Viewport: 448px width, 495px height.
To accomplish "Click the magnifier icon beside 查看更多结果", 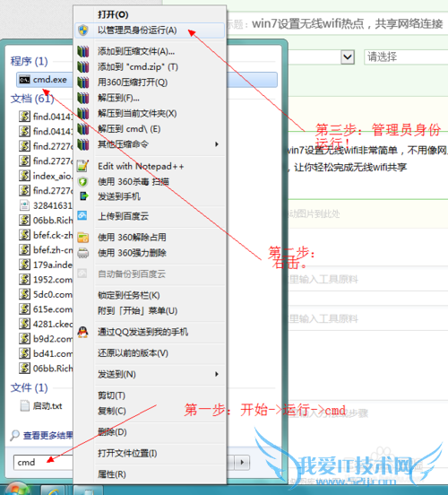I will click(14, 435).
